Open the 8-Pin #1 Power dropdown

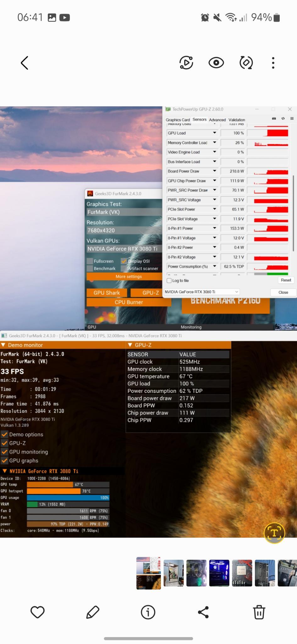coord(215,228)
